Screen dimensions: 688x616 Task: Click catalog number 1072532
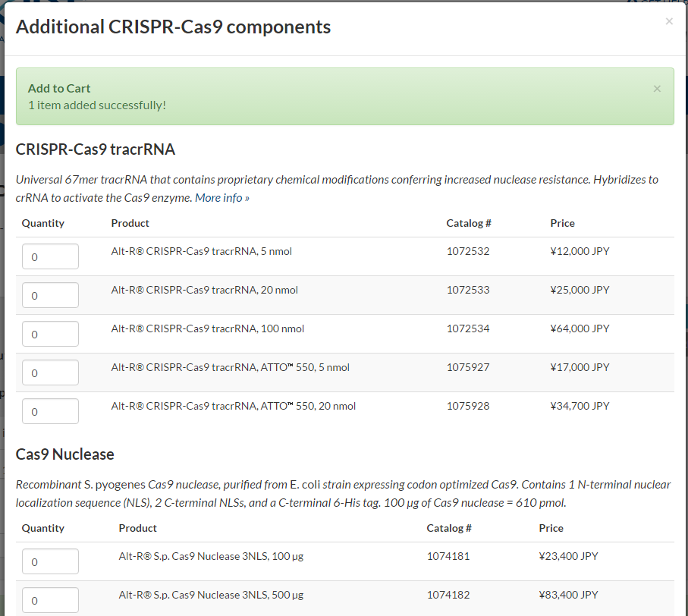(468, 251)
